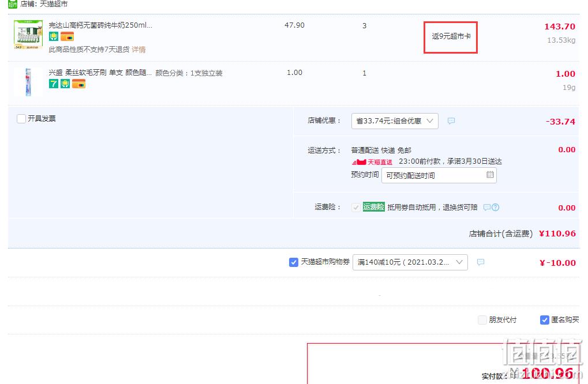Click the 天猫直送 red logo
This screenshot has height=384, width=588.
pyautogui.click(x=372, y=162)
